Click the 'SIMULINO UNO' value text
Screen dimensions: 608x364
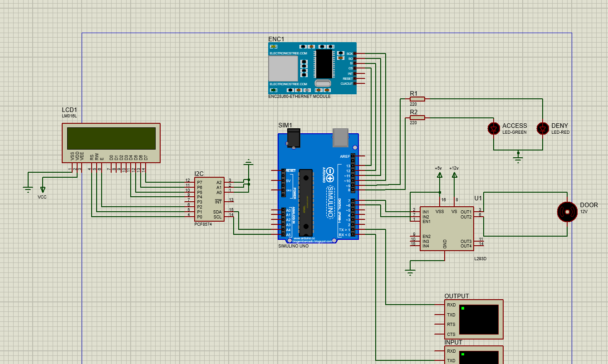[x=293, y=246]
